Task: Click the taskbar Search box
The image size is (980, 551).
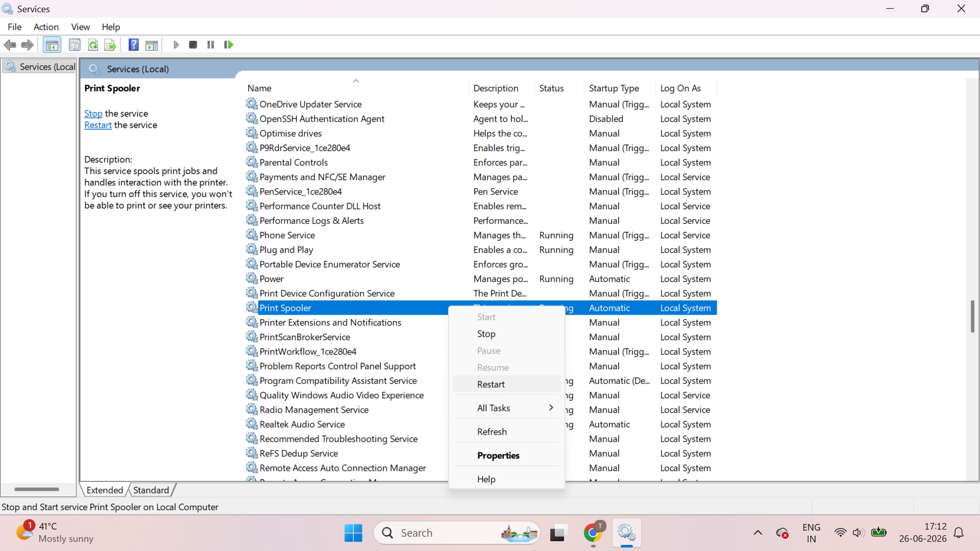Action: 457,533
